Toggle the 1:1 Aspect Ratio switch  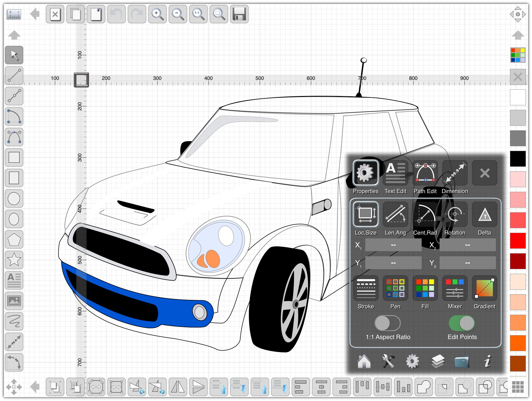point(387,323)
